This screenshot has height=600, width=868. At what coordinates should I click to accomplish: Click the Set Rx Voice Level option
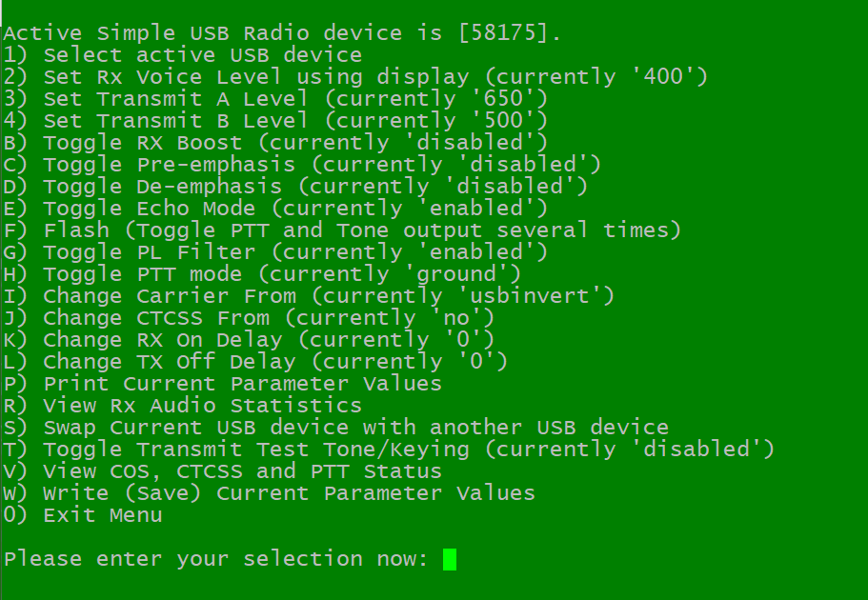[x=355, y=77]
